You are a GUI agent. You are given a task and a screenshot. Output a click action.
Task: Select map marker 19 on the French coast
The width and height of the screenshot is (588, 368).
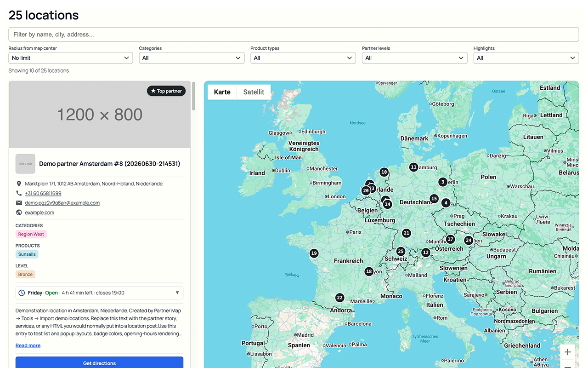[314, 253]
